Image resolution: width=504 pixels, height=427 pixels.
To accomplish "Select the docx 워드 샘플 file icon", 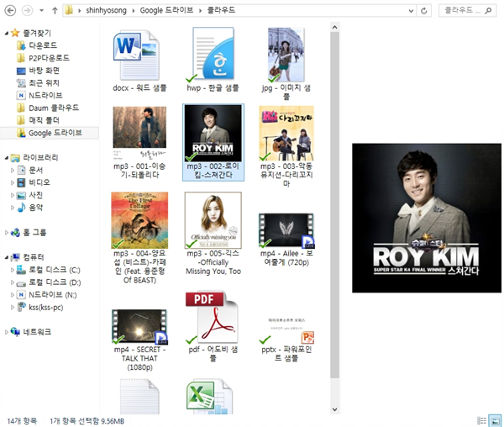I will click(137, 55).
